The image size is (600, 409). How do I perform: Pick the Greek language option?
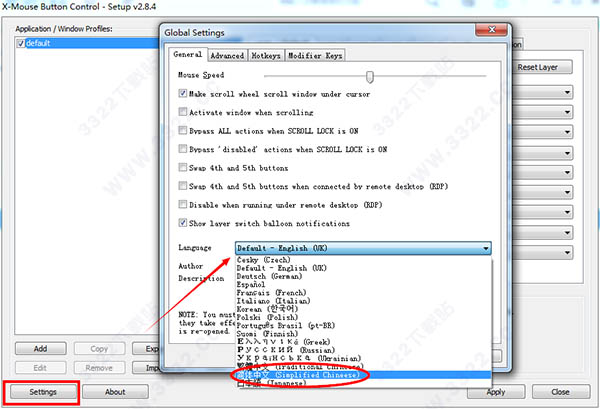(x=363, y=342)
